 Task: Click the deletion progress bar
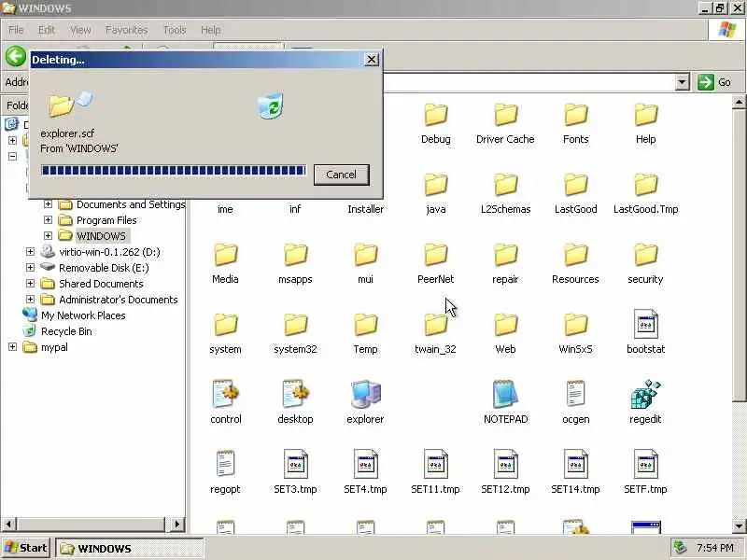click(174, 171)
